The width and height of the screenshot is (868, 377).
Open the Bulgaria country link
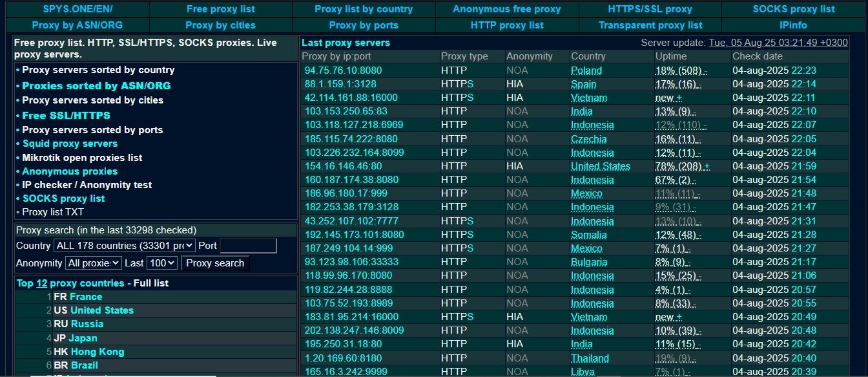[589, 262]
